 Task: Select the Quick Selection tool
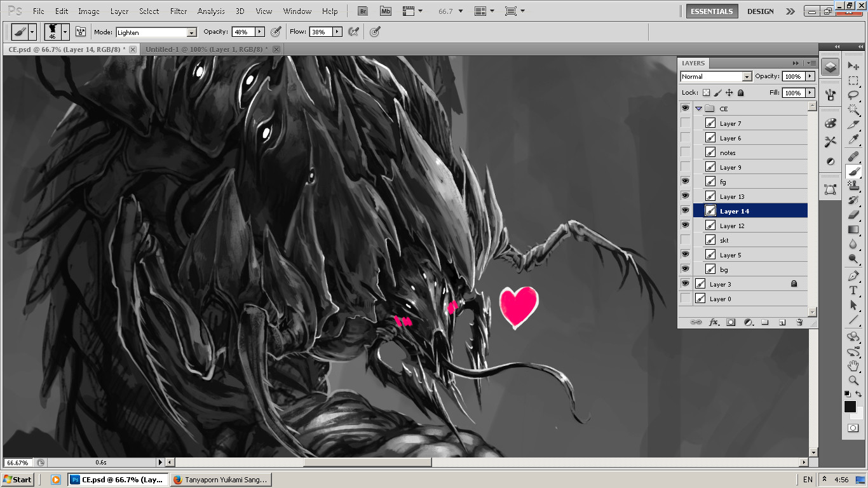pyautogui.click(x=853, y=110)
